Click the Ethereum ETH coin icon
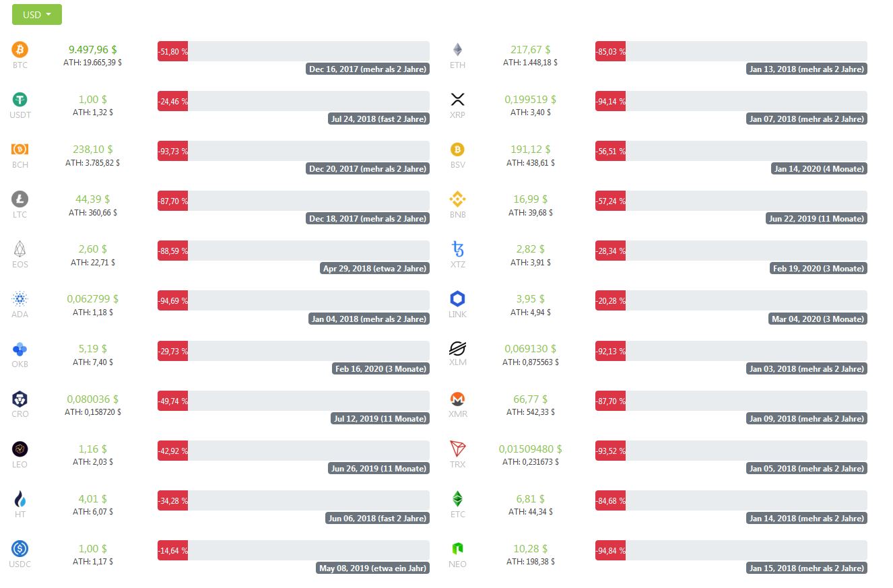Image resolution: width=893 pixels, height=588 pixels. [x=457, y=49]
